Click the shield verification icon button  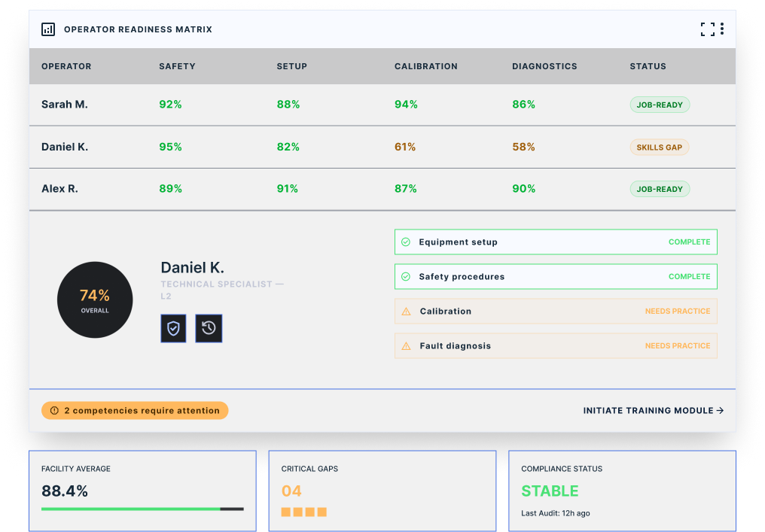(173, 328)
